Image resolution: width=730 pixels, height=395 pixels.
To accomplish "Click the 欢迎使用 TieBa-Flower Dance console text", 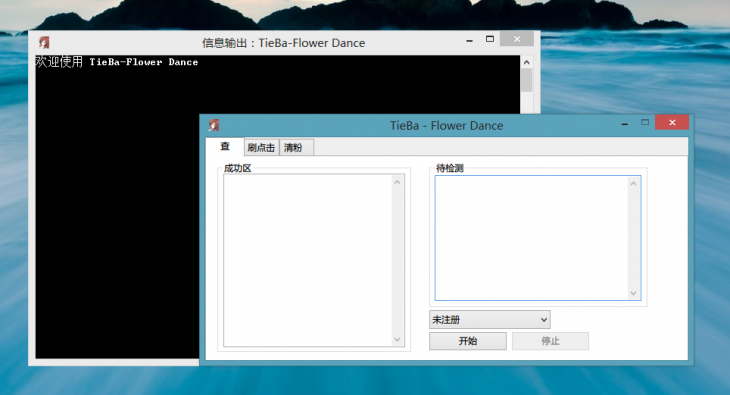I will coord(117,62).
